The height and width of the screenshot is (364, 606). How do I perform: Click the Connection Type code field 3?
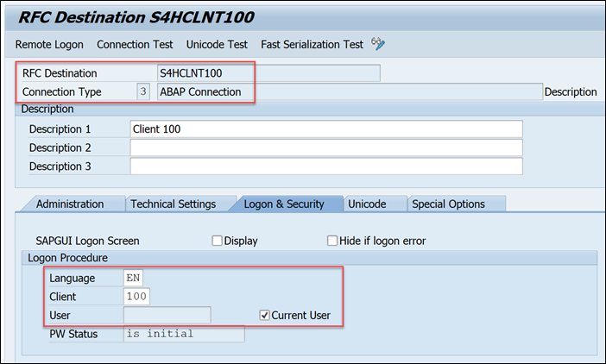click(x=143, y=92)
